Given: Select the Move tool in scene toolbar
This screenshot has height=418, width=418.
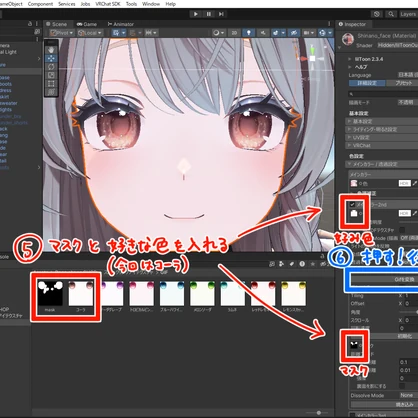Looking at the screenshot, I should [51, 58].
